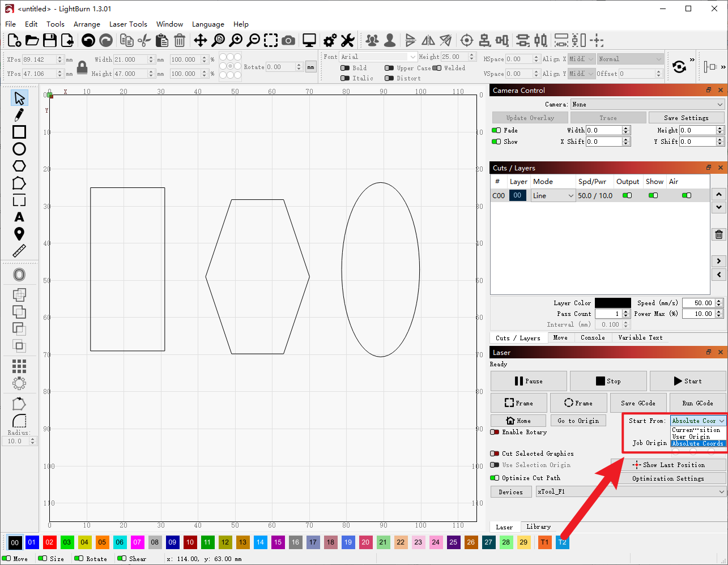Select the Measure ruler tool
Image resolution: width=728 pixels, height=565 pixels.
tap(19, 251)
